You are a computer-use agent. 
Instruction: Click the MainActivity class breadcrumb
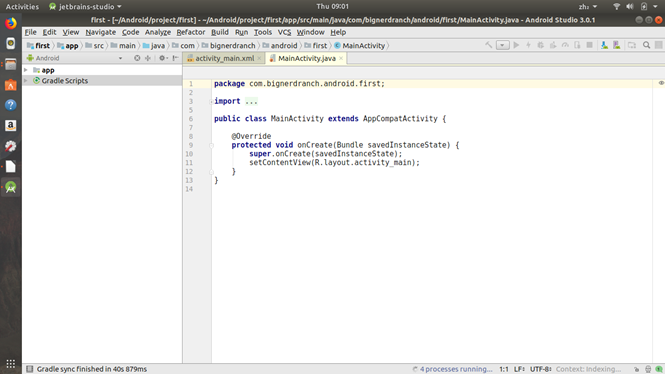[360, 45]
